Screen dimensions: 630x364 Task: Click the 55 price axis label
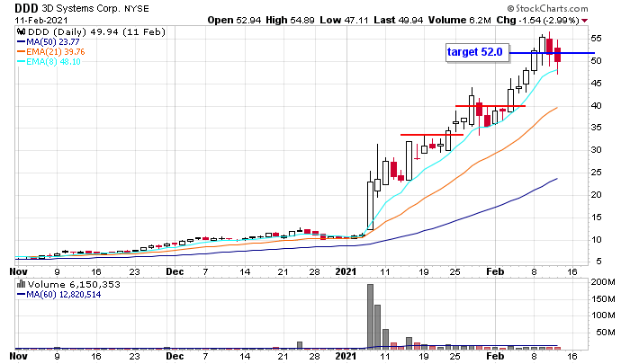tap(596, 39)
